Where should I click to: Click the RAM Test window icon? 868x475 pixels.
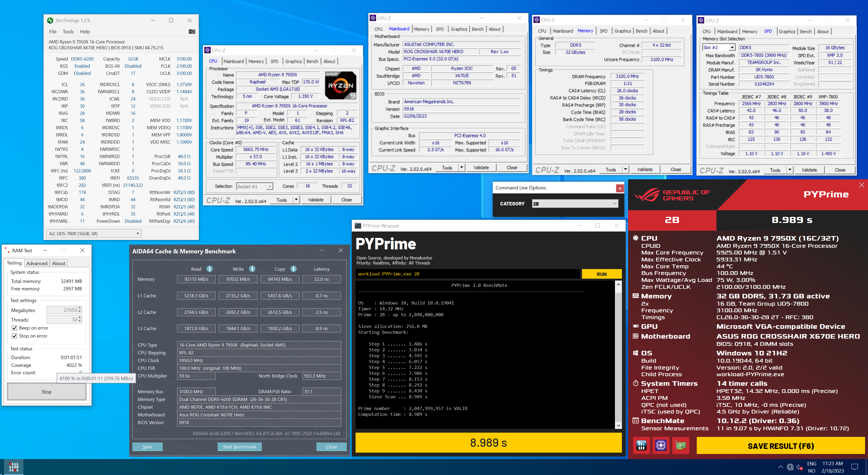pyautogui.click(x=7, y=250)
